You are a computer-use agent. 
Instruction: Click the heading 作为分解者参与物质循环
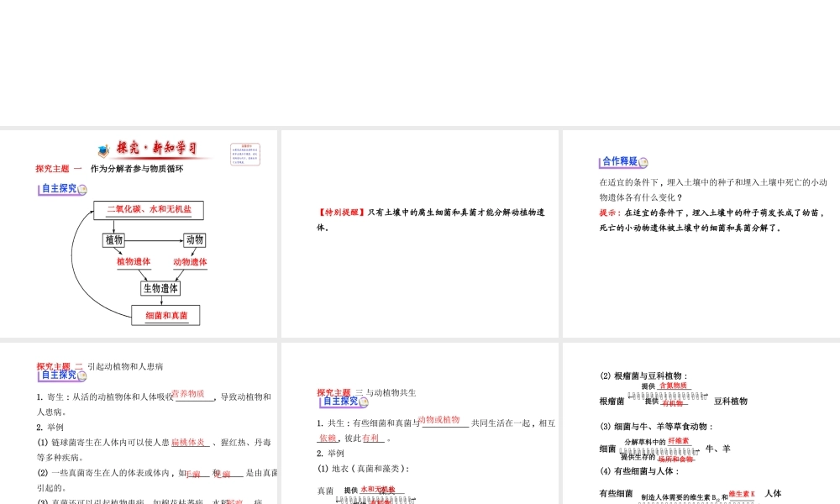pos(137,169)
